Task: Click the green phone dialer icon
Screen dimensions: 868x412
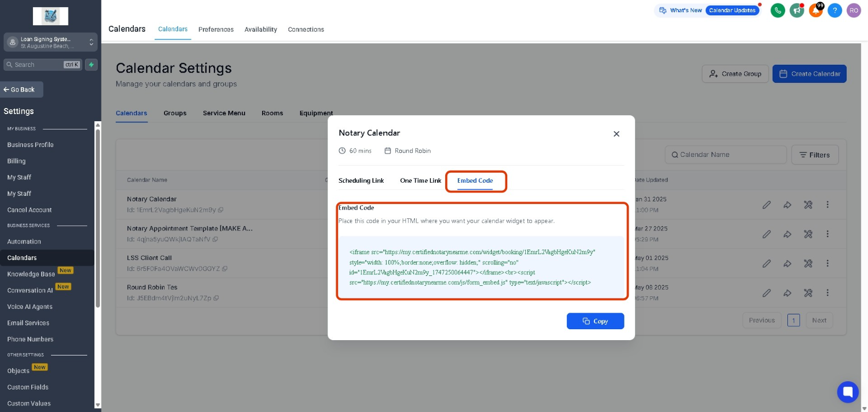Action: (778, 10)
